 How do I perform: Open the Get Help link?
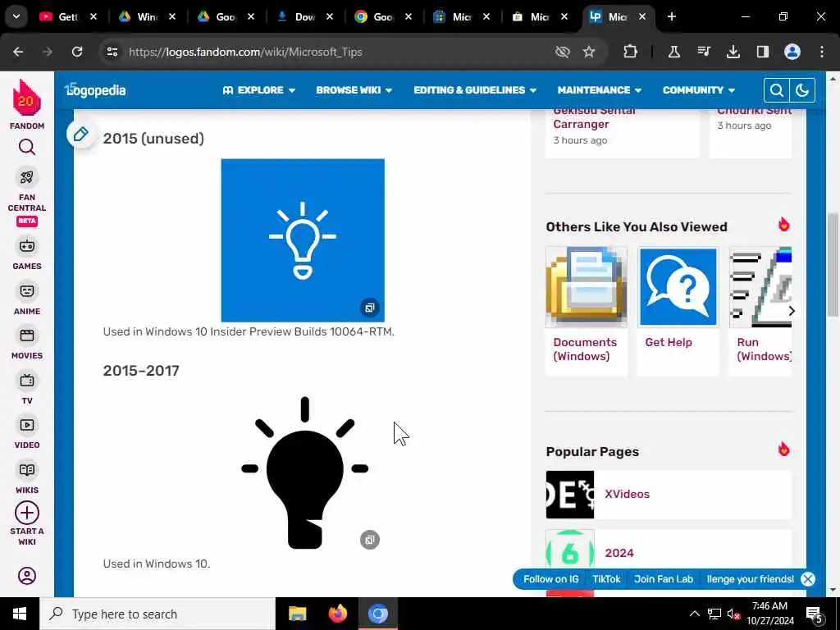[669, 342]
